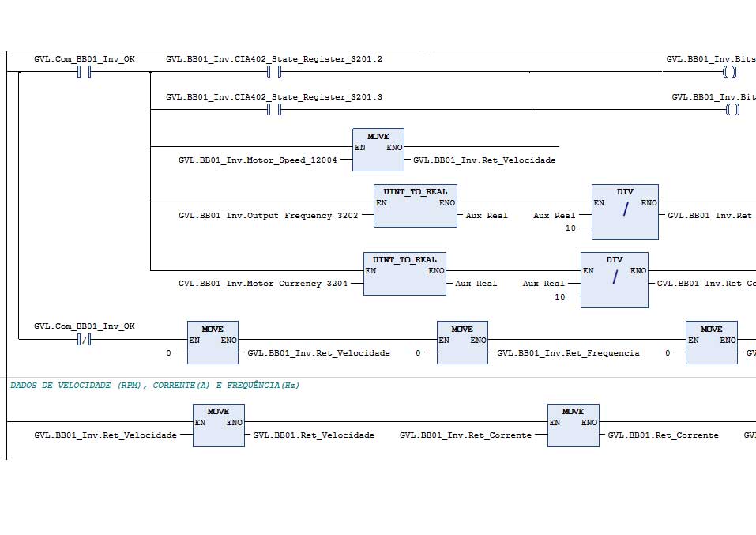Image resolution: width=756 pixels, height=535 pixels.
Task: Select the MOVE block outputting GVL.BB01.Ret_Velocidade
Action: coord(219,425)
